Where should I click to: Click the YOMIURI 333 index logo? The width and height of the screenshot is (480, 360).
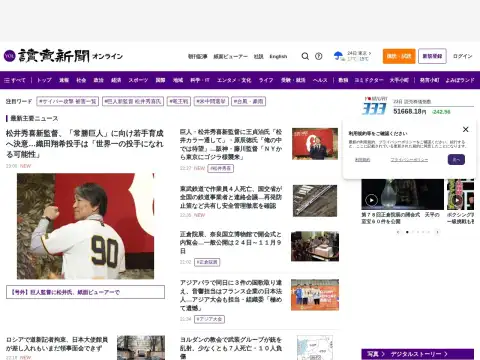coord(375,106)
